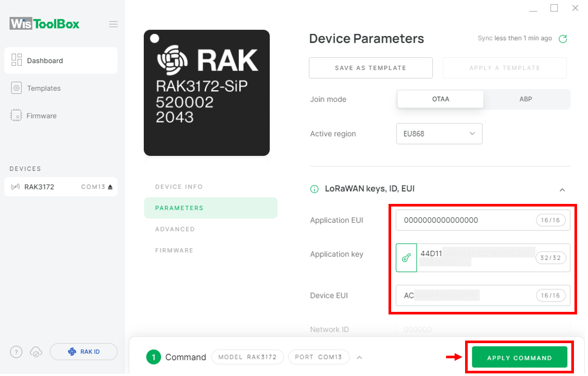The width and height of the screenshot is (588, 376).
Task: Generate a new Application key with key icon
Action: 407,258
